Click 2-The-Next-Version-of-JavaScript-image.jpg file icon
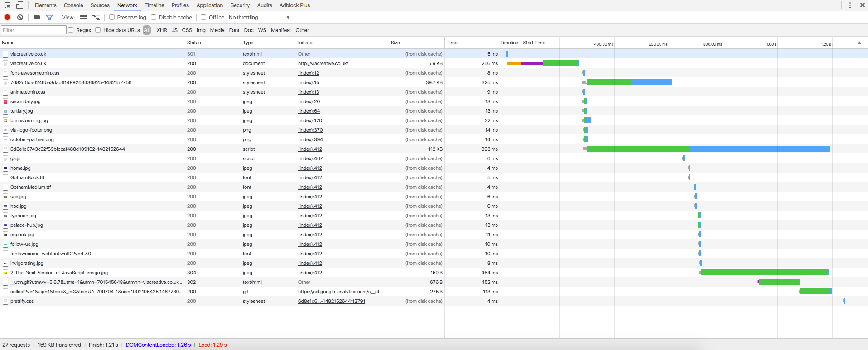The width and height of the screenshot is (868, 350). click(x=5, y=273)
